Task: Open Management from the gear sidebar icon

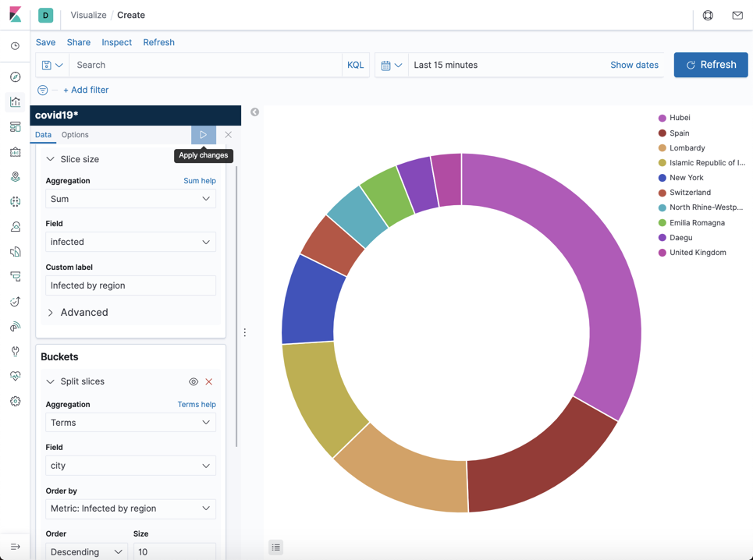Action: coord(16,401)
